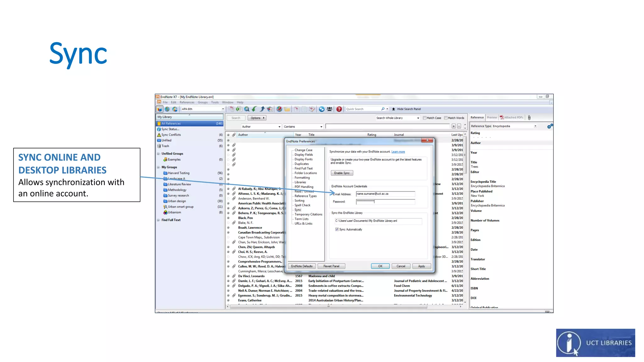Click the Return to Word Processor icon
Viewport: 644px width, 362px height.
click(x=312, y=109)
